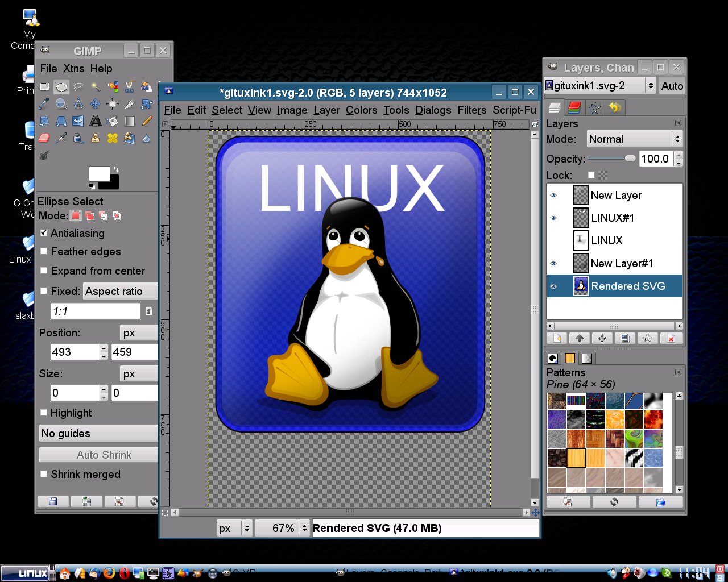Select the Rectangle Select tool
This screenshot has width=728, height=582.
[44, 87]
